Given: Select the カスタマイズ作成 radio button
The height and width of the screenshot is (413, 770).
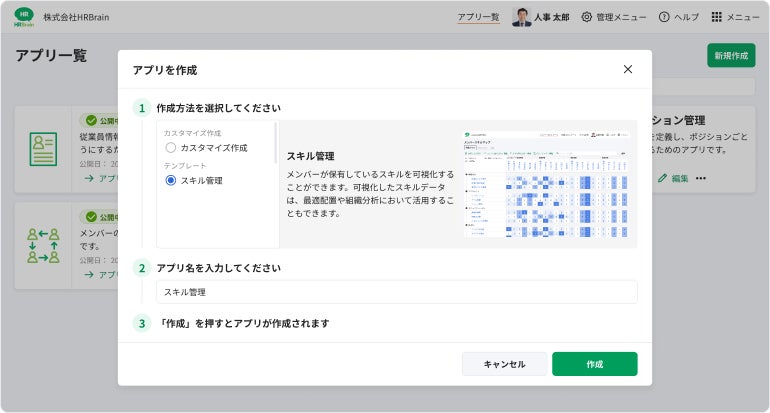Looking at the screenshot, I should (x=171, y=148).
